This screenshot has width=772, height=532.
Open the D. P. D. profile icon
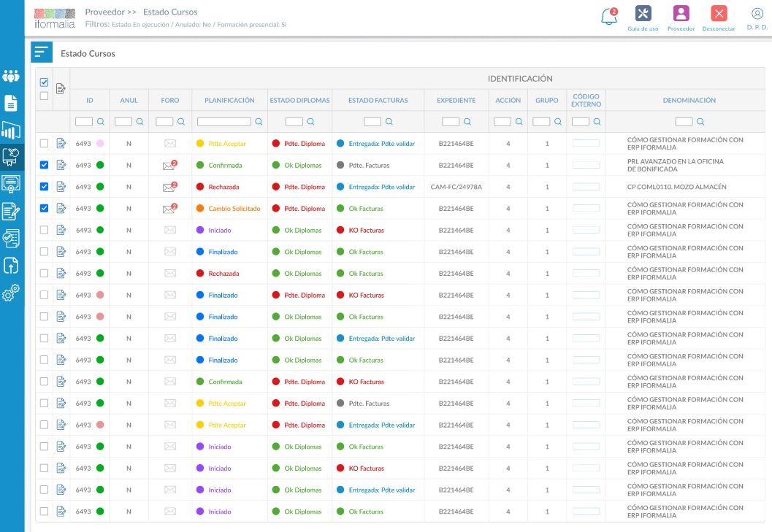(x=757, y=13)
